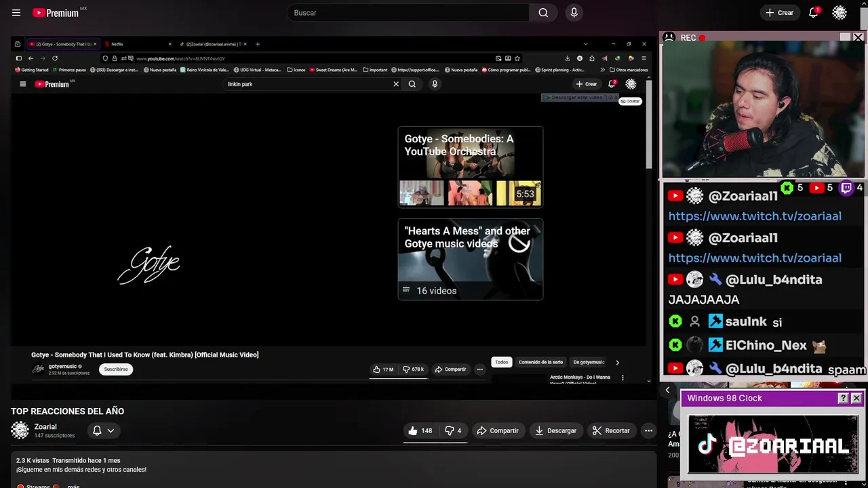This screenshot has height=488, width=868.
Task: Open stream more actions three dots
Action: pos(648,430)
